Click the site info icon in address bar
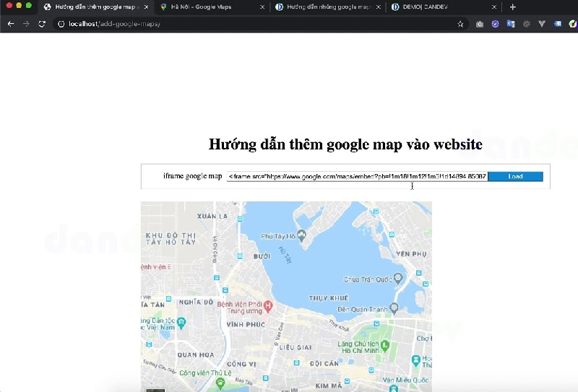 click(x=61, y=24)
